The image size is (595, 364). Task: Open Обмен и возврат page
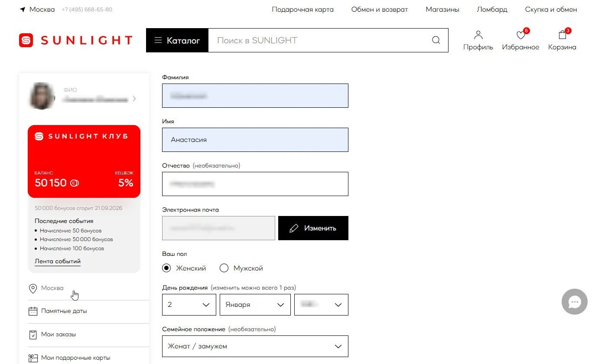point(380,9)
